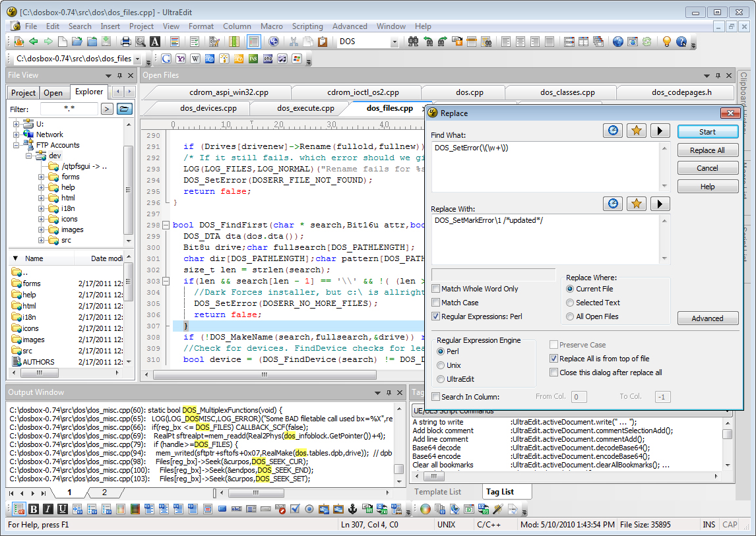Click the Wikipedia search icon

pyautogui.click(x=195, y=59)
